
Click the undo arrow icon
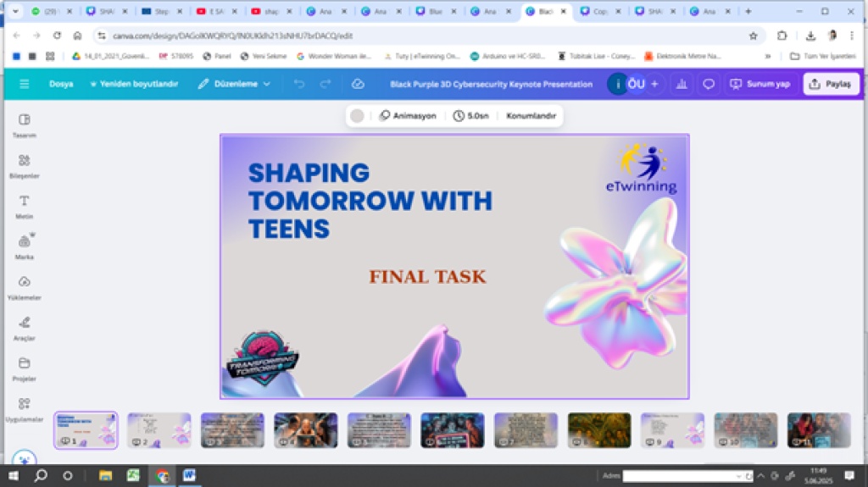point(298,84)
